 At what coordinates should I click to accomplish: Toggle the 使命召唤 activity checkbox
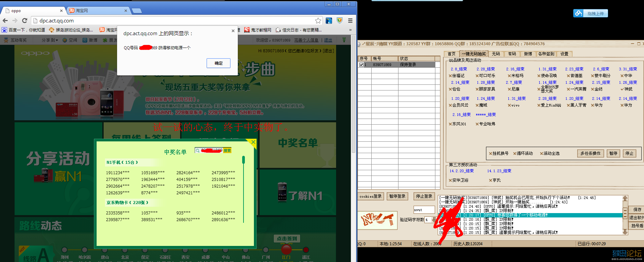[539, 76]
